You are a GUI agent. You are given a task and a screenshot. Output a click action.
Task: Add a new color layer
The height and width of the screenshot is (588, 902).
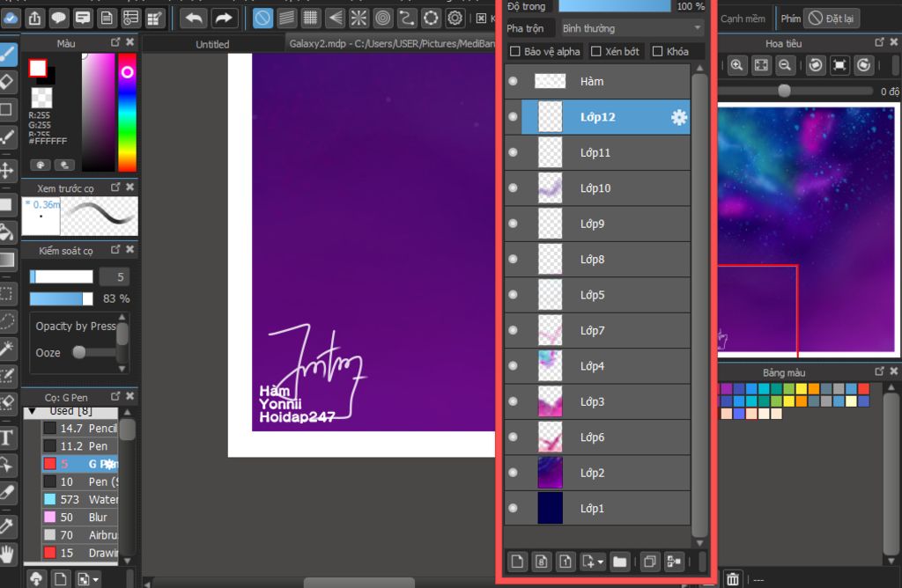point(517,562)
